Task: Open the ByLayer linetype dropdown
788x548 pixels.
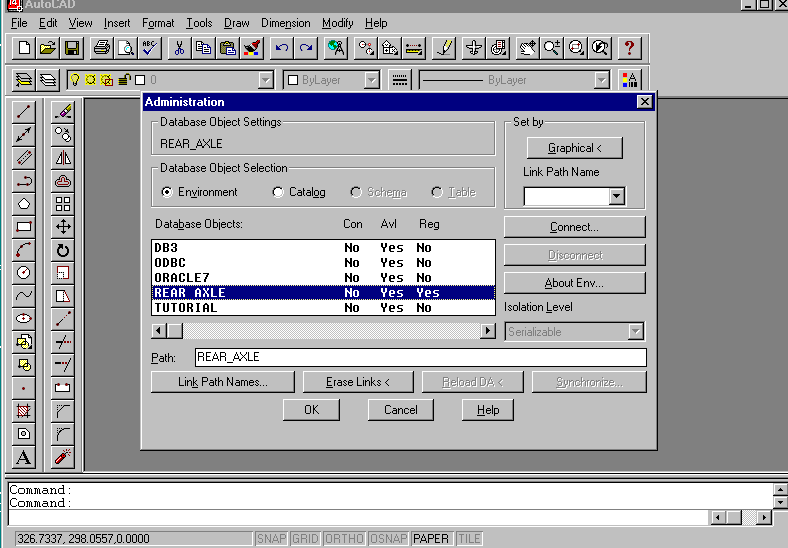Action: click(x=602, y=80)
